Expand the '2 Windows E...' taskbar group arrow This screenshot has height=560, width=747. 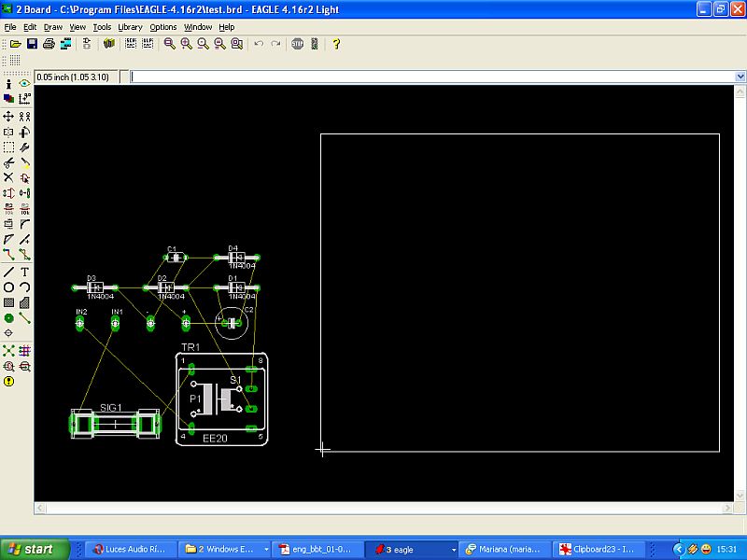pos(266,550)
